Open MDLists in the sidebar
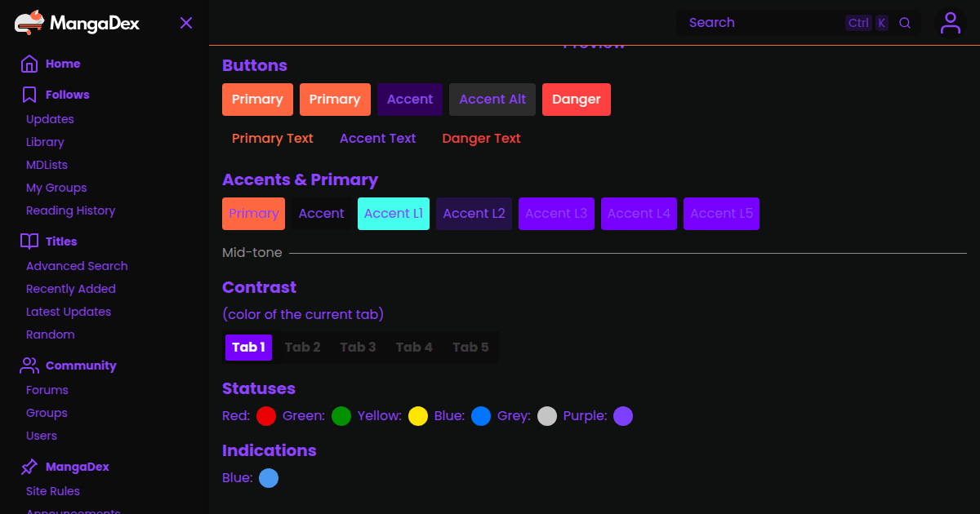Screen dimensions: 980x514 pos(47,165)
